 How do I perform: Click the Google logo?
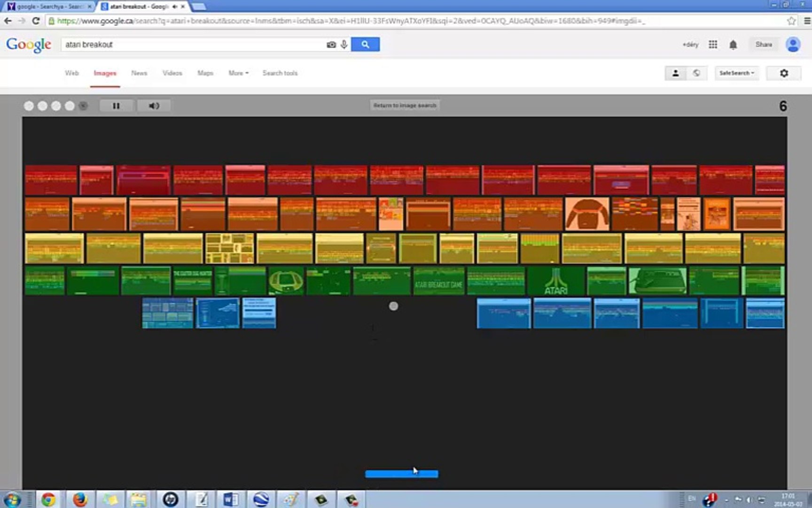point(29,45)
